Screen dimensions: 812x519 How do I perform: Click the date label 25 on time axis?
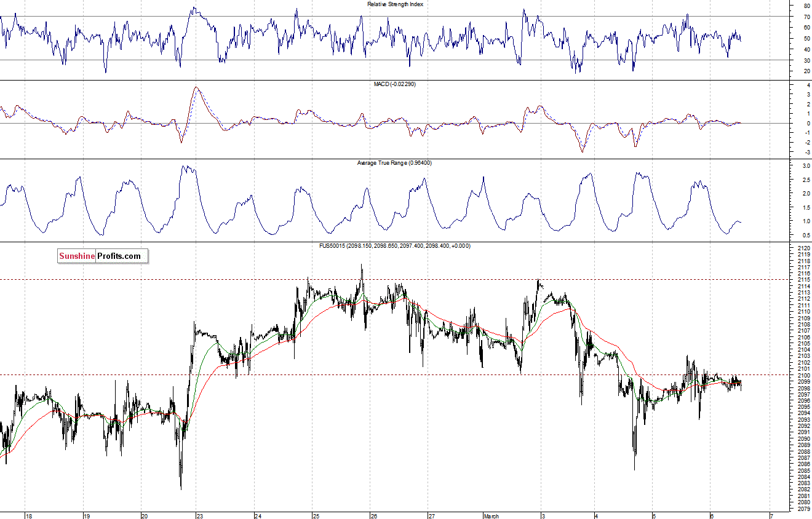click(x=316, y=515)
